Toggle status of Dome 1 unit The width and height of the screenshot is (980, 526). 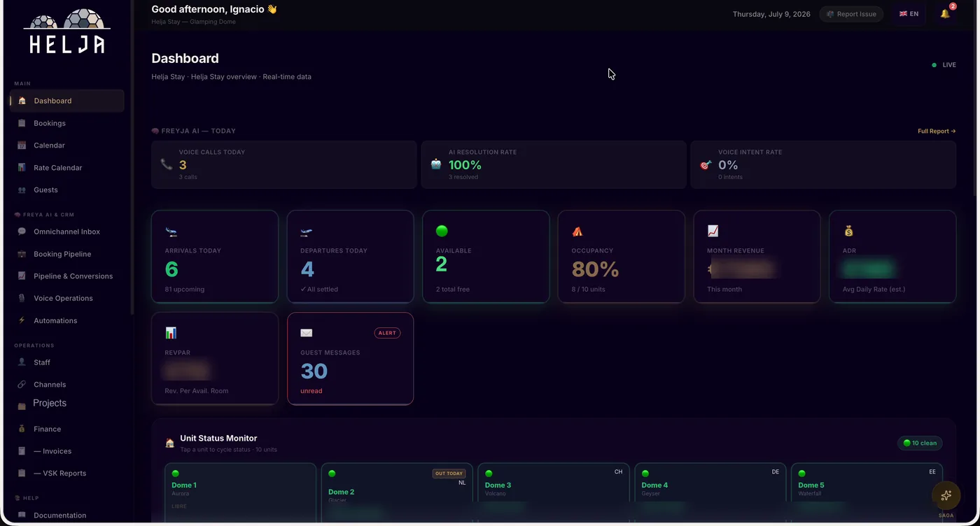pyautogui.click(x=240, y=493)
